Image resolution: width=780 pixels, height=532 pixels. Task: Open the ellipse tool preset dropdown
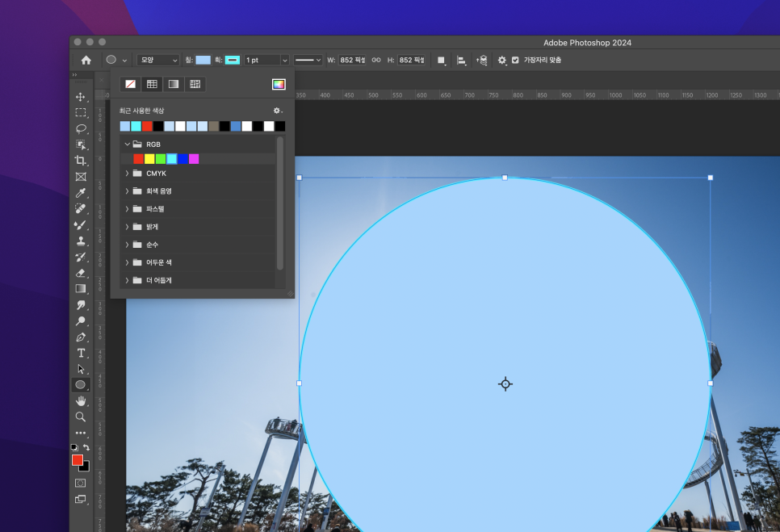point(125,61)
